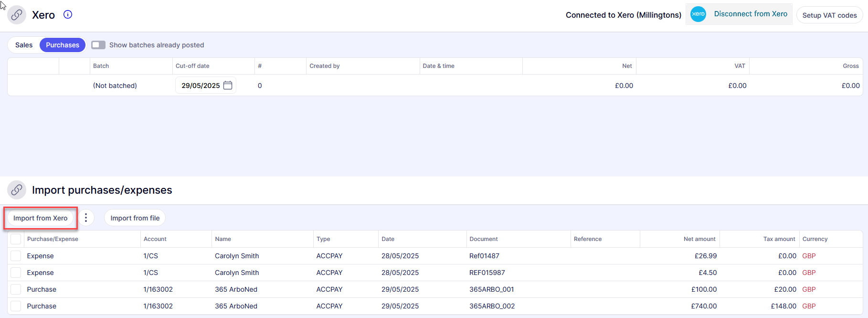
Task: Open the cut-off date calendar picker
Action: 228,85
